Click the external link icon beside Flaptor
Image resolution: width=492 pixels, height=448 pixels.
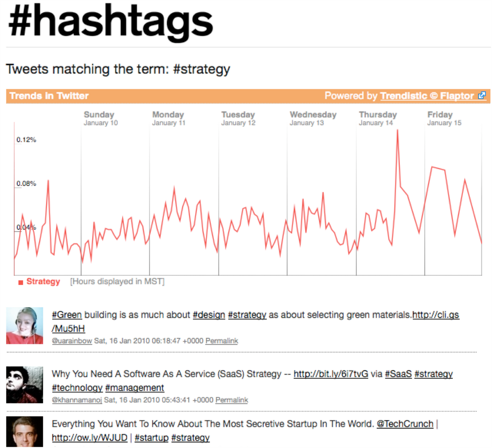[482, 96]
